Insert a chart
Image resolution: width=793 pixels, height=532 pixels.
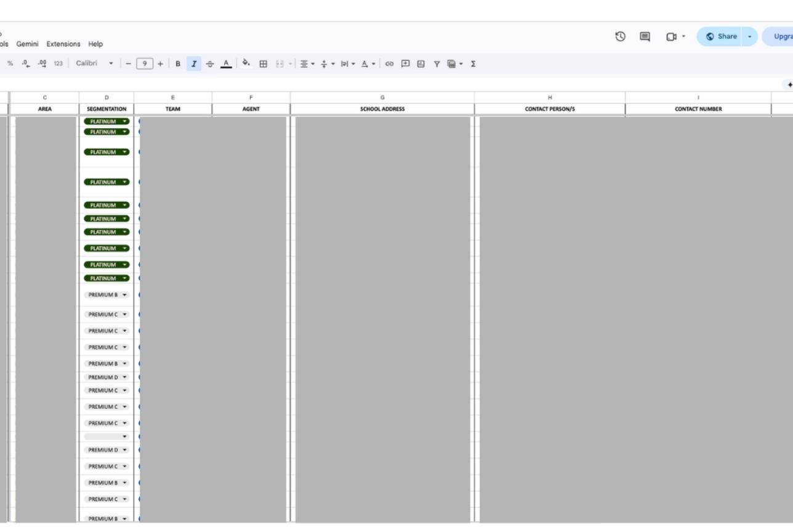421,63
